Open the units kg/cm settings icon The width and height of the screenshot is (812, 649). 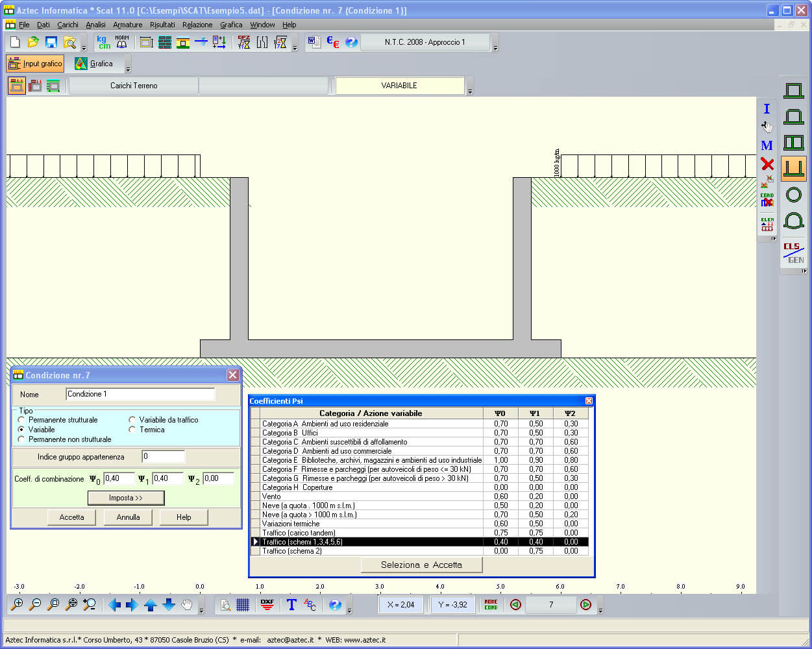[x=104, y=42]
